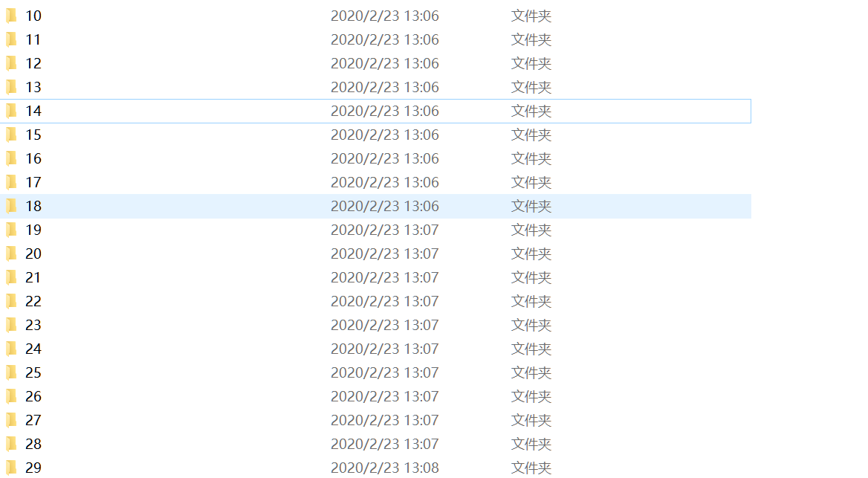Select the 13:07 date for folder 19

385,230
